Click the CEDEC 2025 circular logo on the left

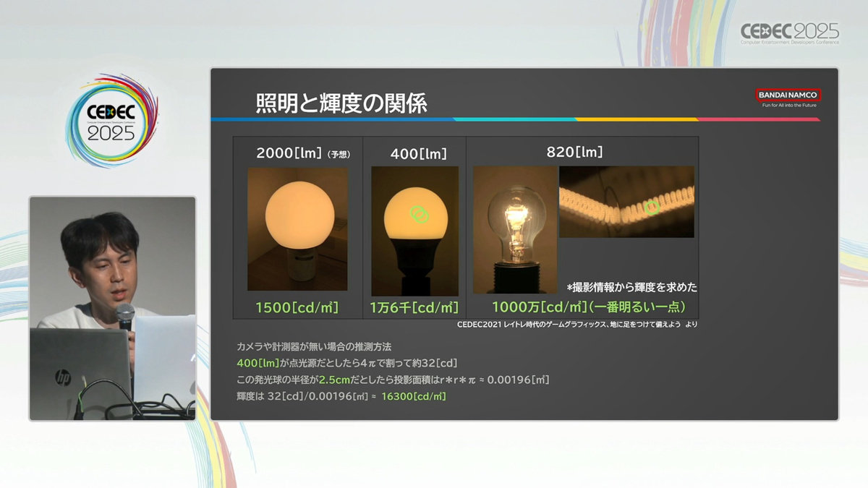coord(111,122)
